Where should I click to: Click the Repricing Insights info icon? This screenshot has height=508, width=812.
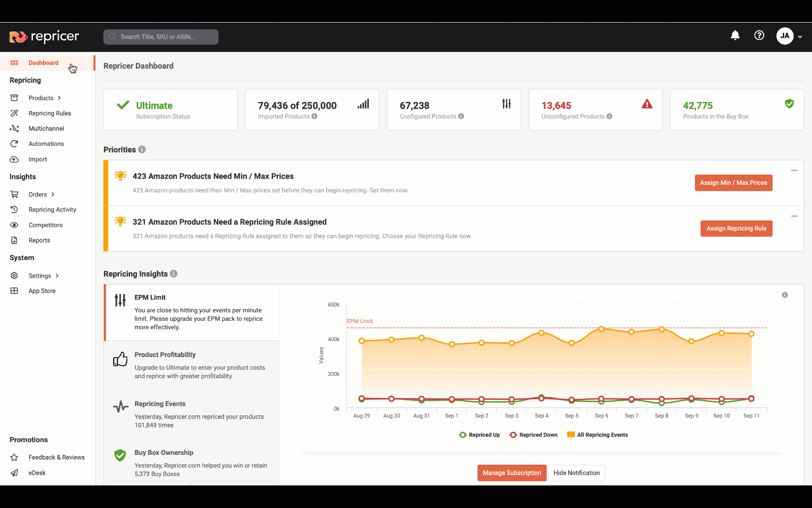pyautogui.click(x=174, y=274)
